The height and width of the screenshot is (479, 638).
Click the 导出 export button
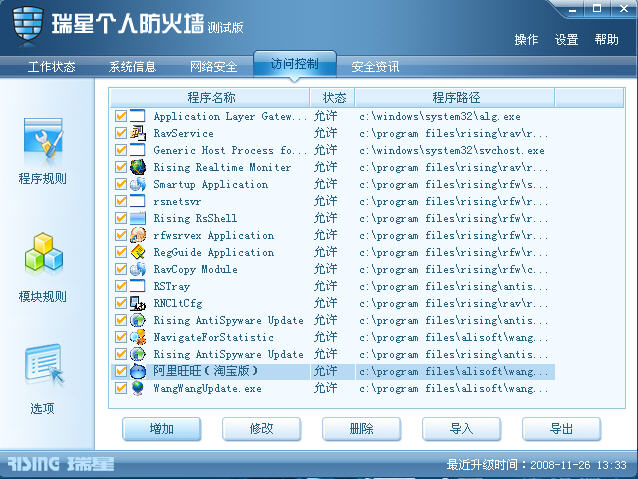click(562, 429)
